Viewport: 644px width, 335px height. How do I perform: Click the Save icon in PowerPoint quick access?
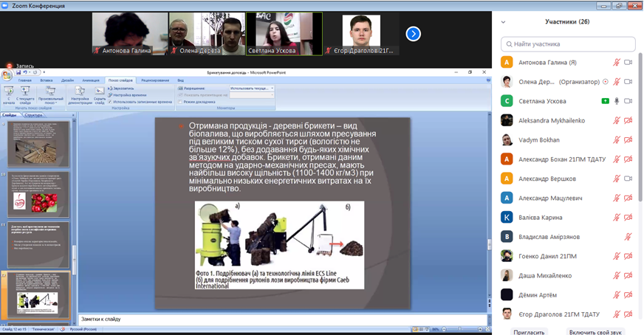click(x=18, y=72)
